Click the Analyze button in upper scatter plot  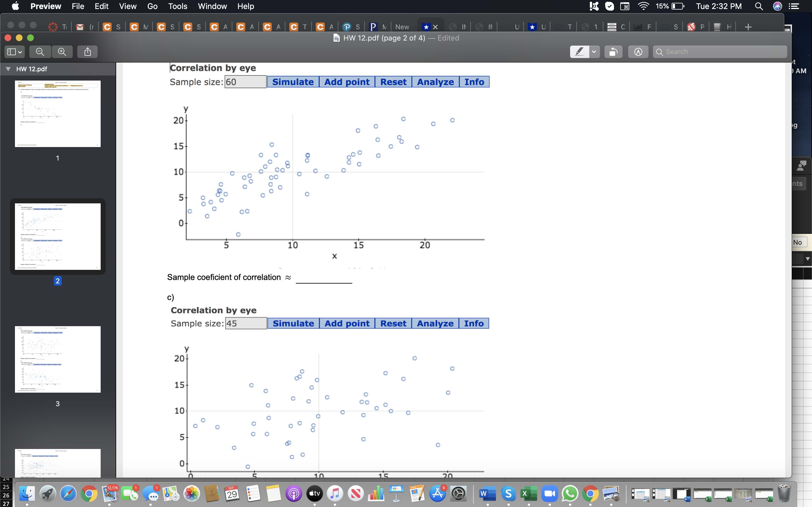435,82
